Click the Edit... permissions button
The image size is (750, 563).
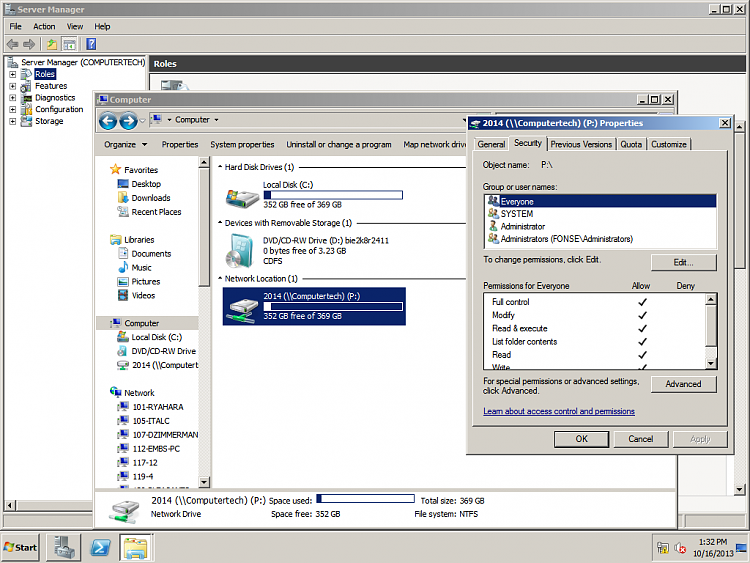(684, 262)
